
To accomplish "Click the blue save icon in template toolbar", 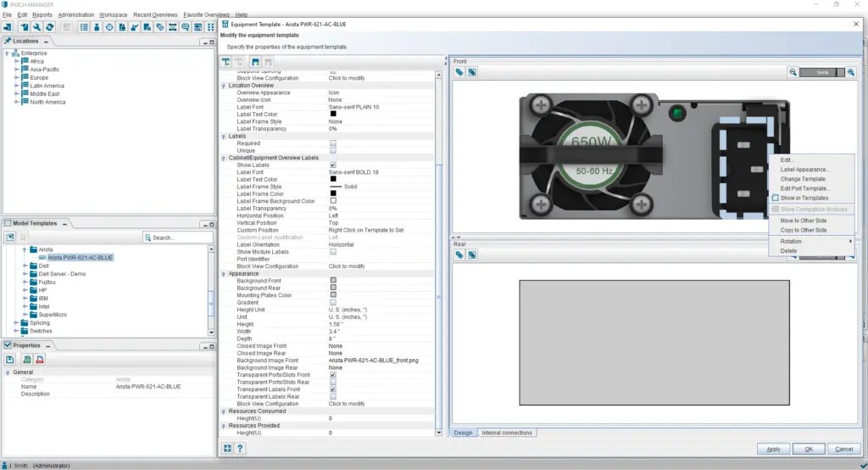I will click(255, 62).
